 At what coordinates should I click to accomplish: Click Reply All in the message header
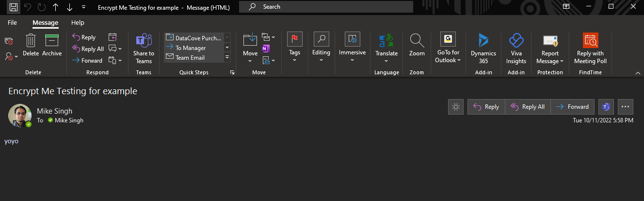528,107
